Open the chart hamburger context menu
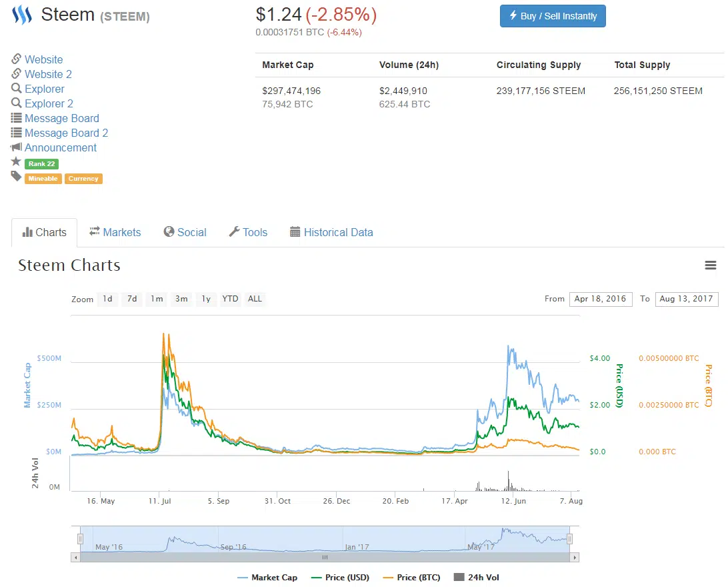Screen dimensions: 728x587 (x=711, y=265)
